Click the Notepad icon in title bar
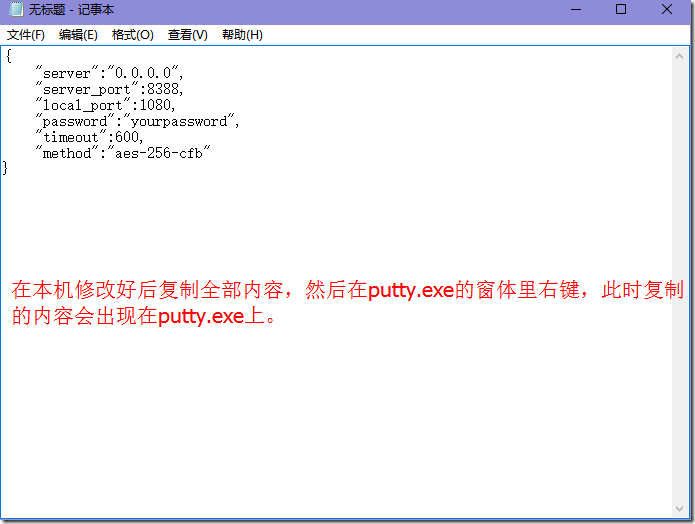The image size is (695, 524). point(16,9)
